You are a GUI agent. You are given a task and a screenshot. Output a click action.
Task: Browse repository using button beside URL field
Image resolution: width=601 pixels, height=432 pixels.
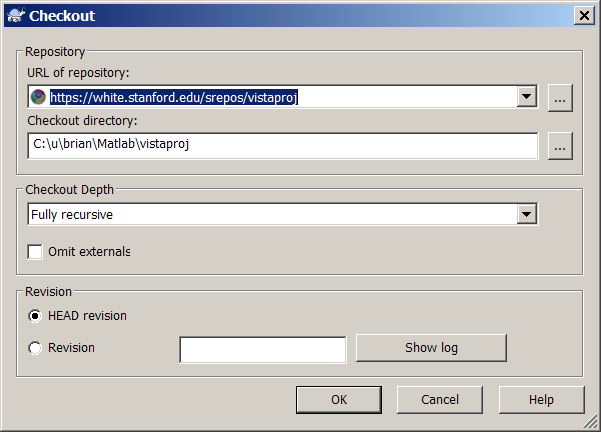(x=560, y=97)
